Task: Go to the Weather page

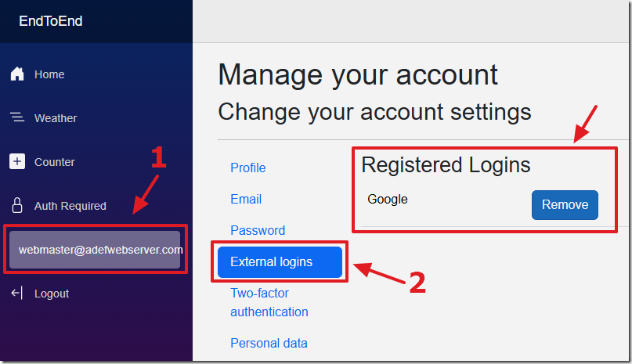Action: pos(56,118)
